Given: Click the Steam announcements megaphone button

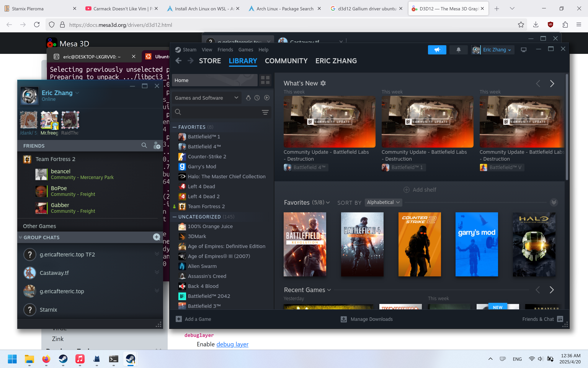Looking at the screenshot, I should coord(437,50).
